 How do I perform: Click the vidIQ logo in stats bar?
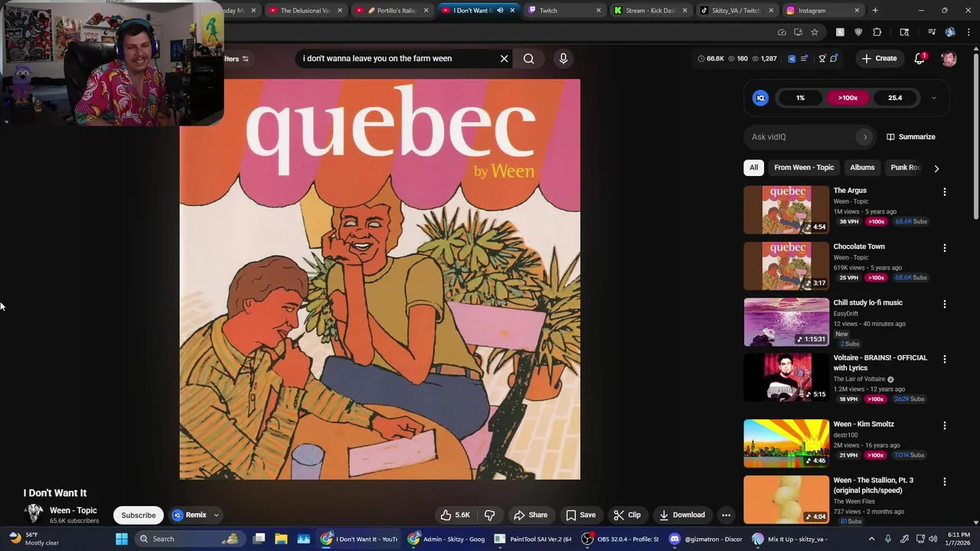(x=792, y=58)
